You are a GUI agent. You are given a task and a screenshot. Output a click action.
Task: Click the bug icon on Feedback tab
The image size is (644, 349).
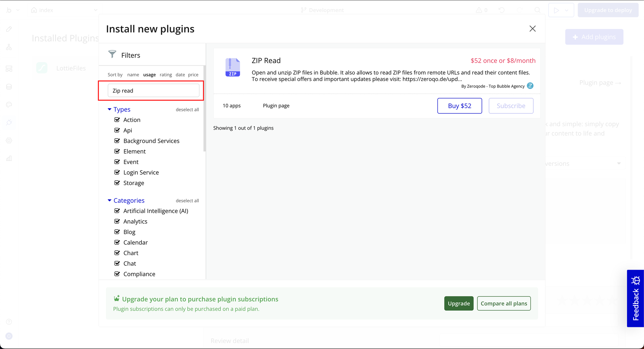tap(636, 280)
